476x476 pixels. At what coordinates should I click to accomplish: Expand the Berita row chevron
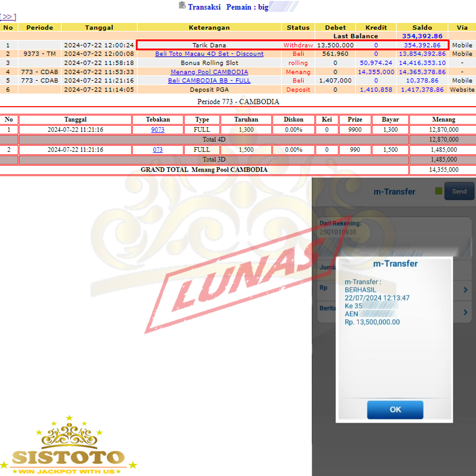coord(465,312)
